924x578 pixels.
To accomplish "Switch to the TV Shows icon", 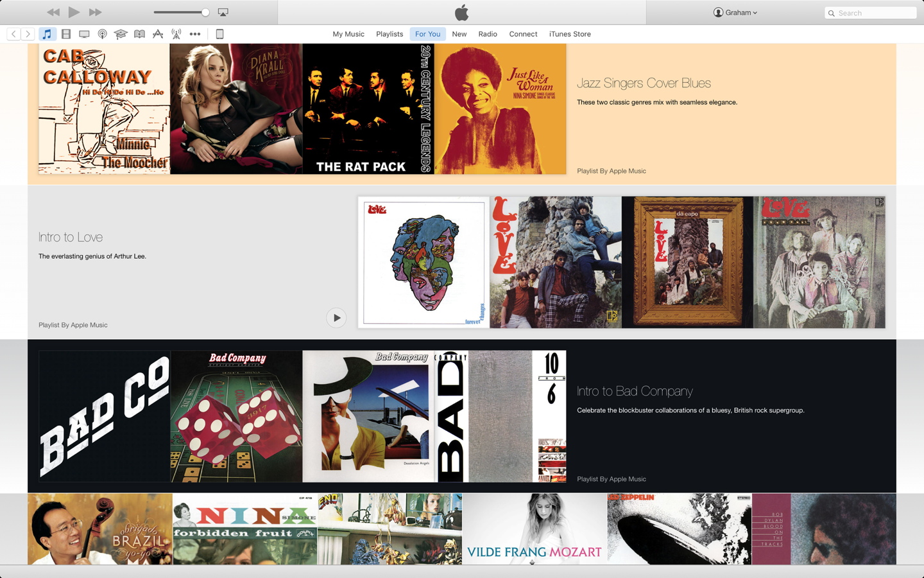I will (84, 34).
